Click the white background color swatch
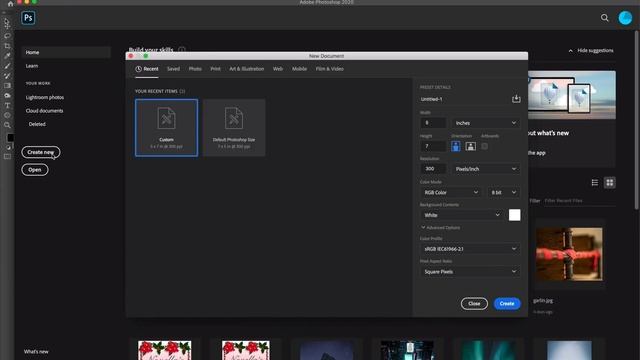 tap(514, 215)
